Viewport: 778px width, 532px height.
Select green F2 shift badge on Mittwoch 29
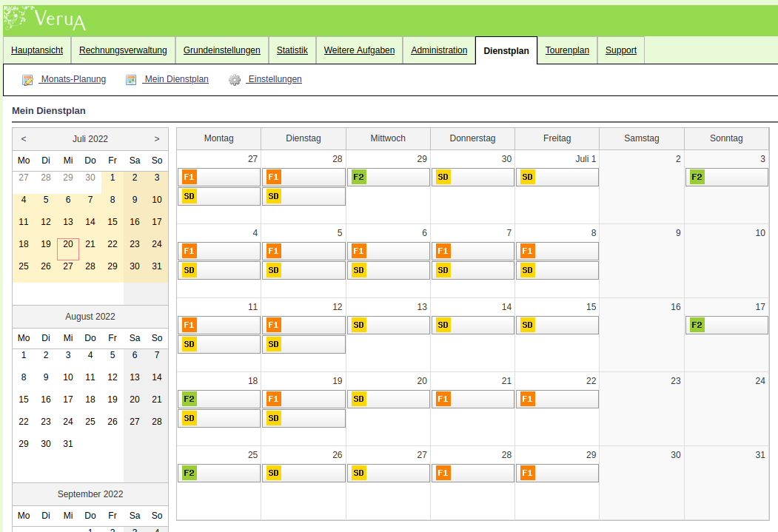(359, 177)
